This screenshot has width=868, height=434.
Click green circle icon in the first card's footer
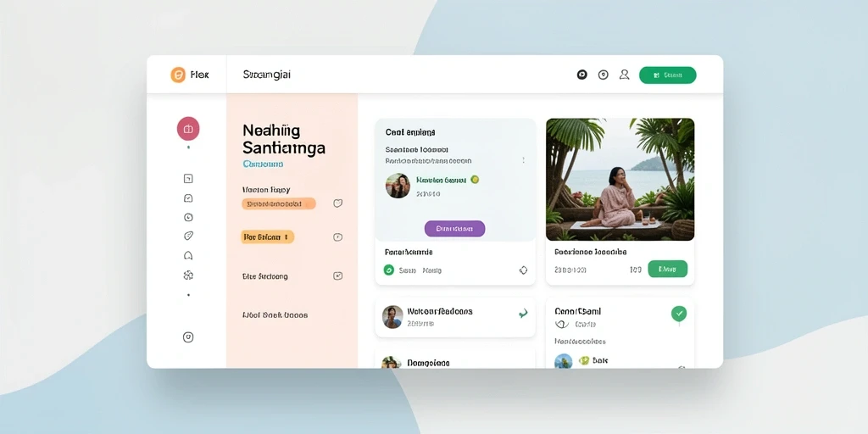coord(388,270)
